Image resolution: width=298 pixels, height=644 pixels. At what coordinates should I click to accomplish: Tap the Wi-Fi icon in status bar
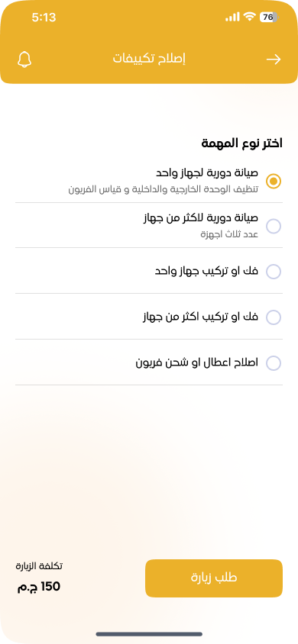249,17
